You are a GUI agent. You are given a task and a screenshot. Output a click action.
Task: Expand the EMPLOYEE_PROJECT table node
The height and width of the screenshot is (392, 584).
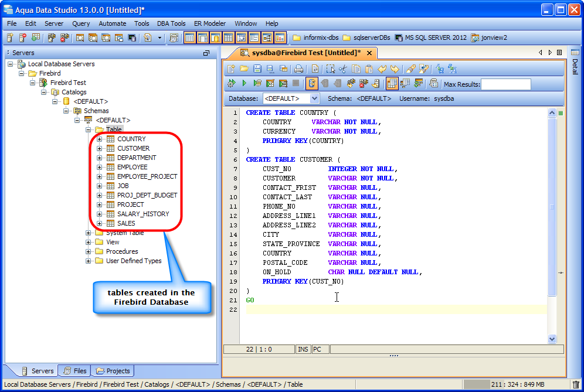(x=100, y=176)
